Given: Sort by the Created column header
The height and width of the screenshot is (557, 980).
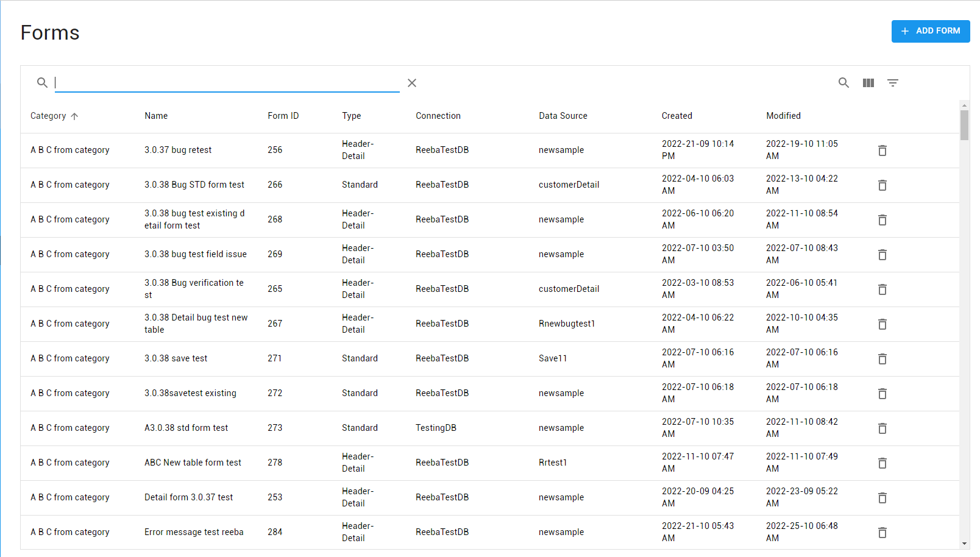Looking at the screenshot, I should [677, 116].
